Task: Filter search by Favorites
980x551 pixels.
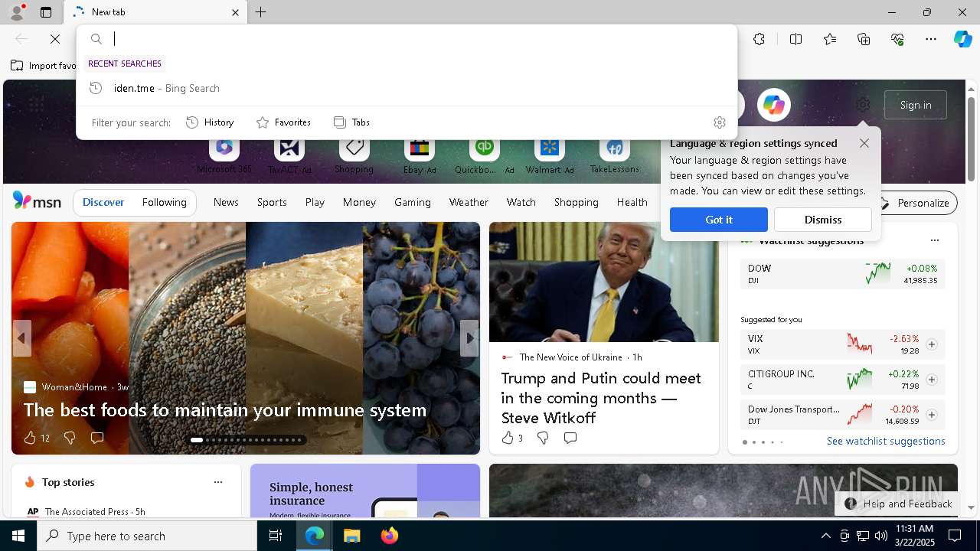Action: 283,122
